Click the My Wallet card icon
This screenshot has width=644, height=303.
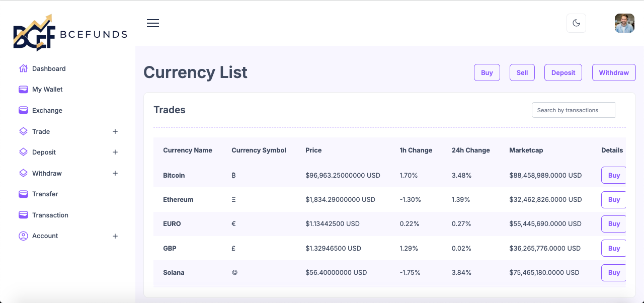[23, 90]
